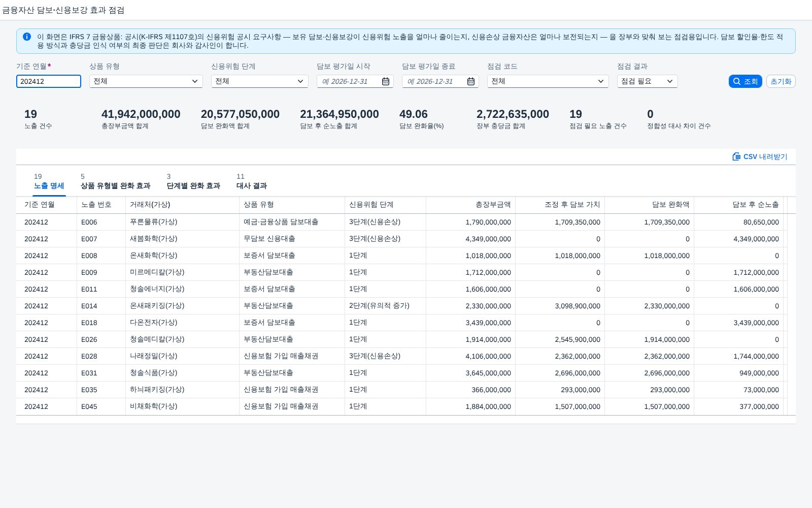Click the info icon in the notice banner
812x508 pixels.
(x=27, y=37)
